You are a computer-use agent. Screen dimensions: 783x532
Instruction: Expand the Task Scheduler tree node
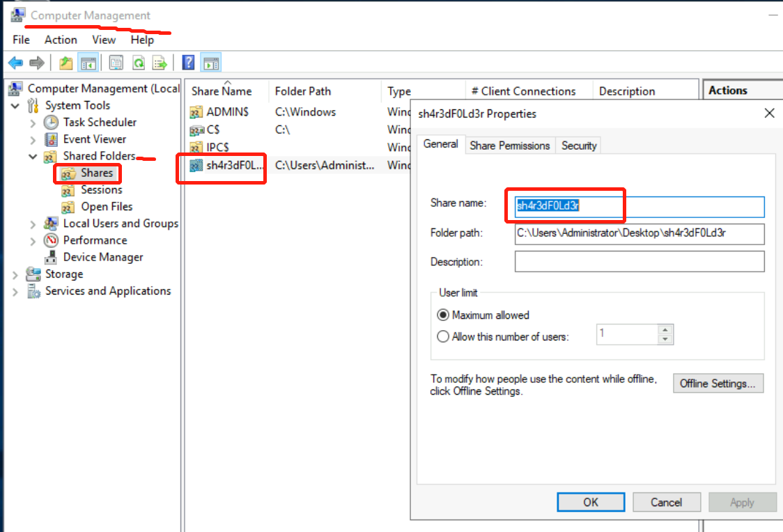(x=33, y=123)
